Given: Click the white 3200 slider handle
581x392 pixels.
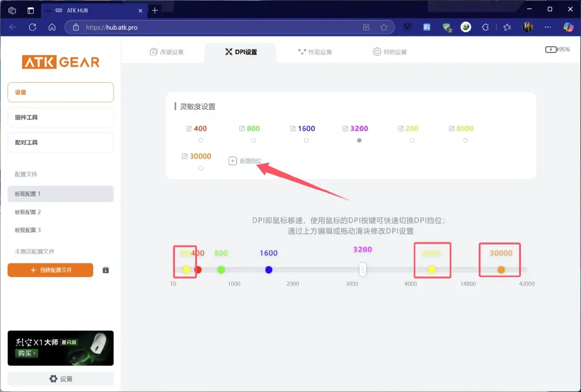Looking at the screenshot, I should (363, 269).
